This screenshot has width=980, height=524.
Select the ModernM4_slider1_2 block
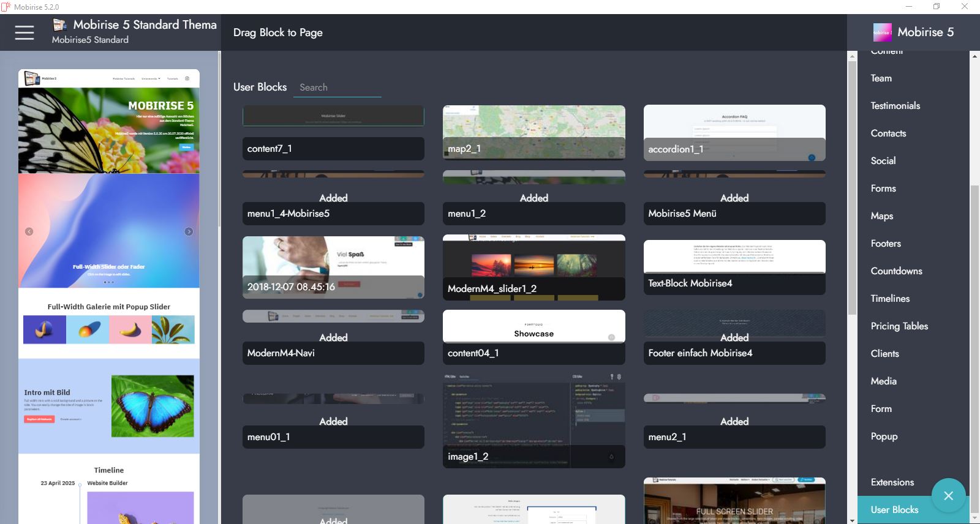533,267
